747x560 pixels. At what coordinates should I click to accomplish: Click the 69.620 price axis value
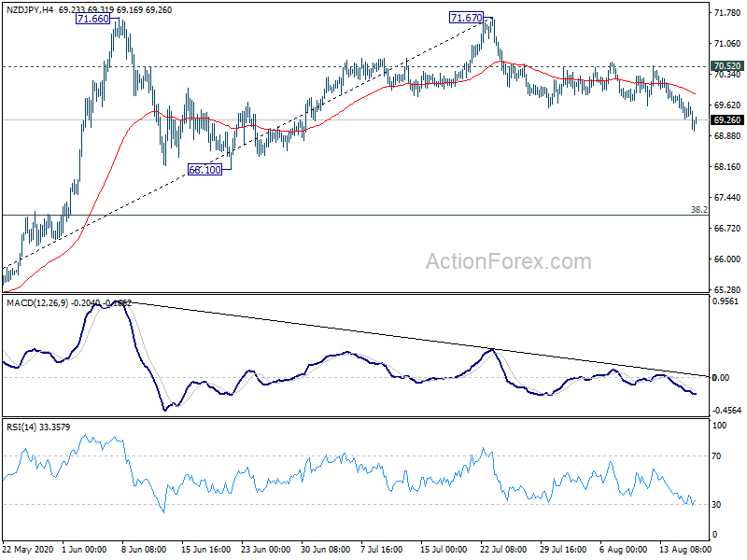tap(727, 105)
